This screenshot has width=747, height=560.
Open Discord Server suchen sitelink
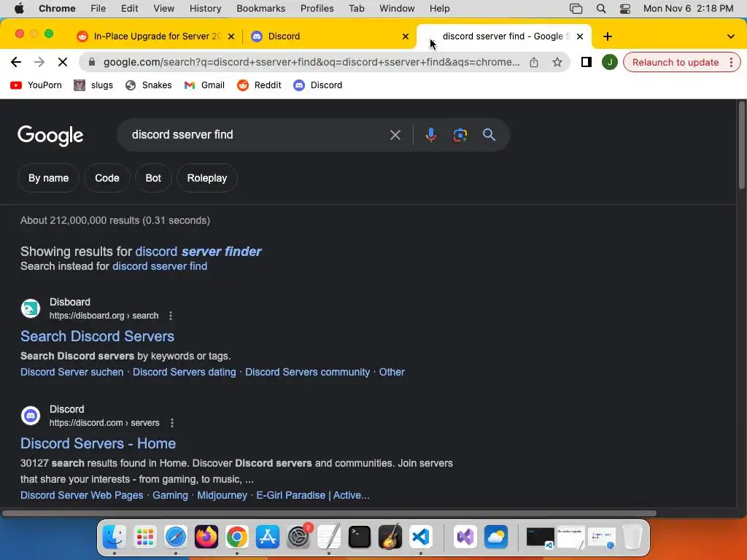[x=72, y=372]
